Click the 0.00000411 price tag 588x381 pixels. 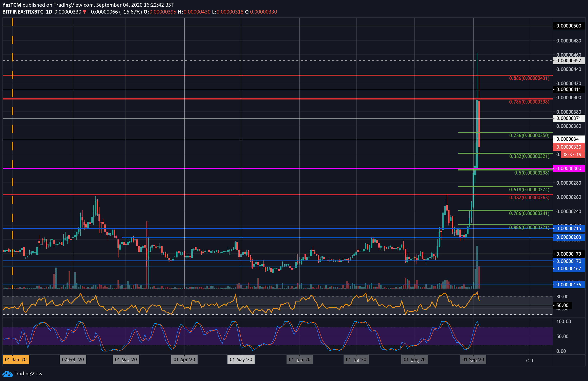click(x=568, y=89)
